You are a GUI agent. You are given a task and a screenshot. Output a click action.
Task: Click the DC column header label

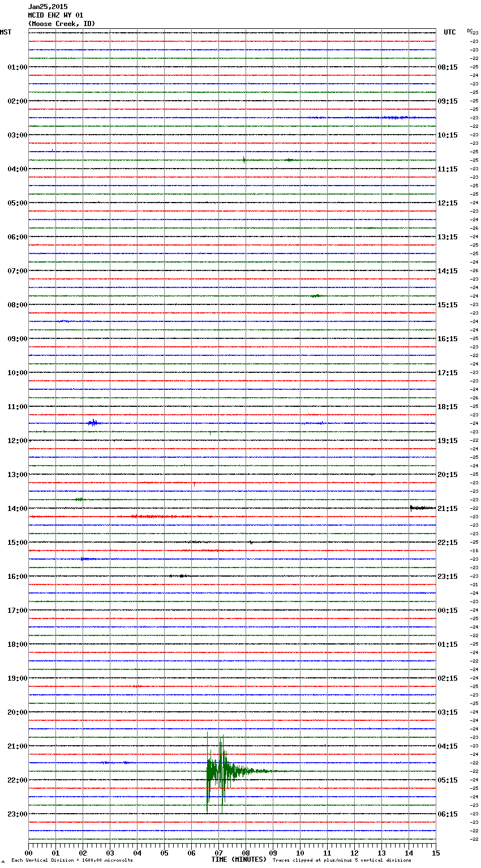tap(470, 31)
